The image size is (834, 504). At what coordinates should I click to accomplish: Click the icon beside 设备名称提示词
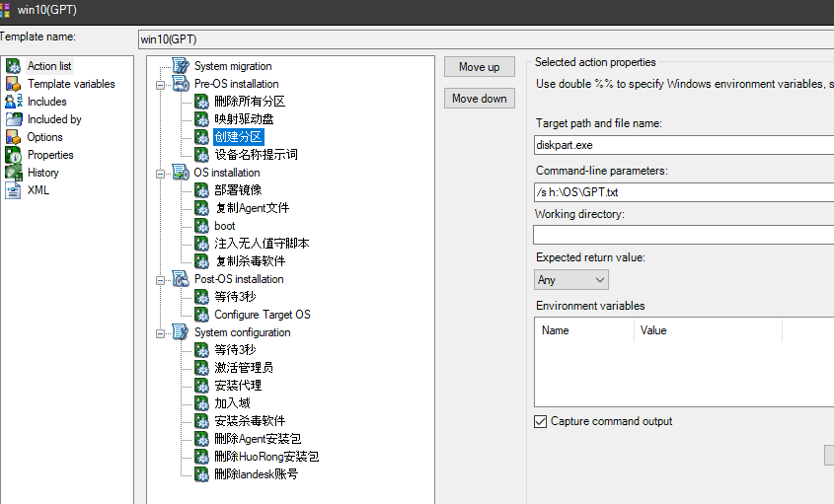(x=201, y=155)
